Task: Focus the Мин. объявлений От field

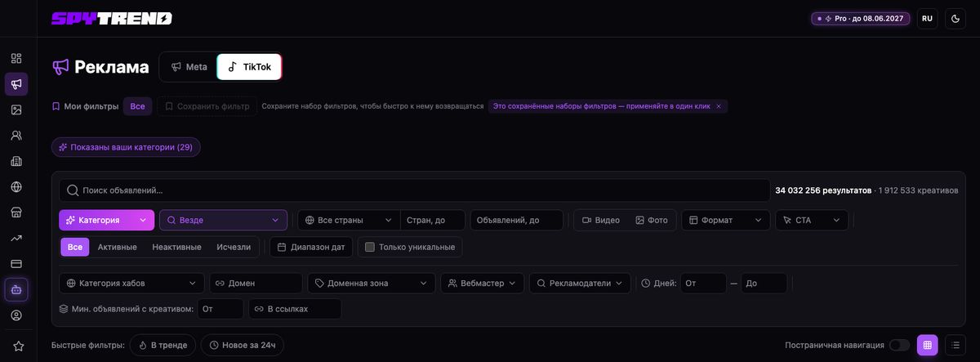Action: click(x=220, y=309)
